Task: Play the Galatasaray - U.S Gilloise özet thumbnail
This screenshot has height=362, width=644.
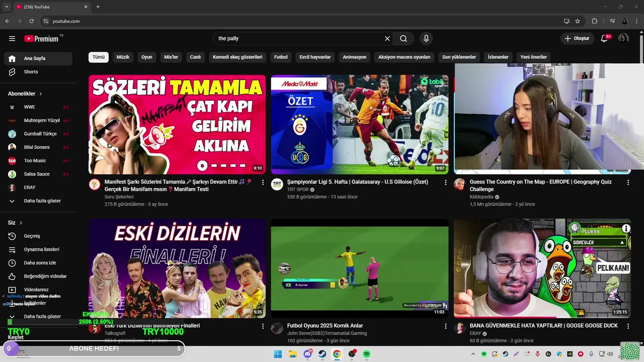Action: click(359, 125)
